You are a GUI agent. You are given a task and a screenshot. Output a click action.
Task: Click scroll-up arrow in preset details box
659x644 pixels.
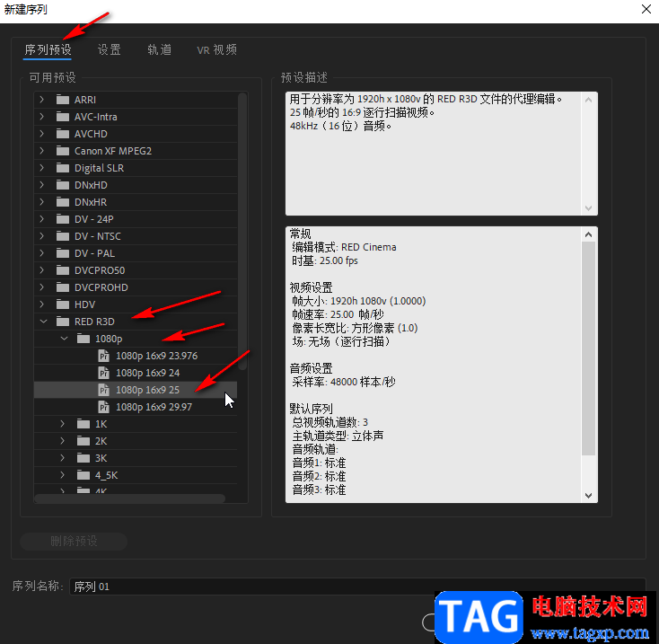click(588, 234)
